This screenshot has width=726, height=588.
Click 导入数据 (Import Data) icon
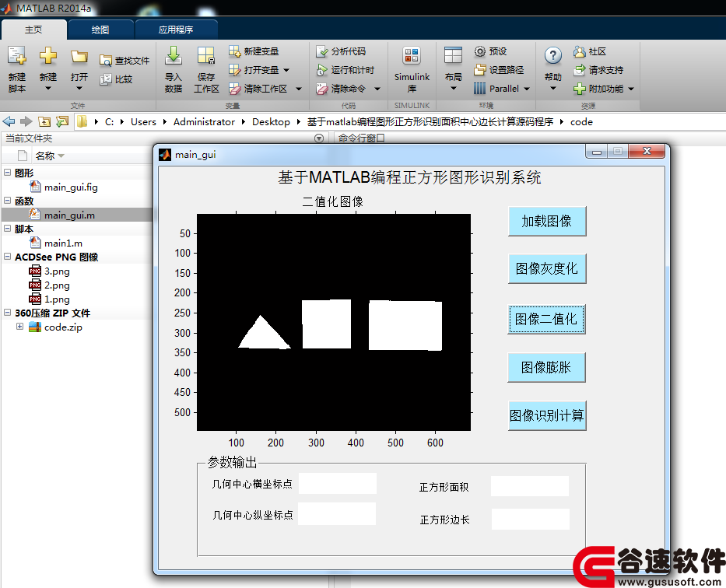pos(174,56)
